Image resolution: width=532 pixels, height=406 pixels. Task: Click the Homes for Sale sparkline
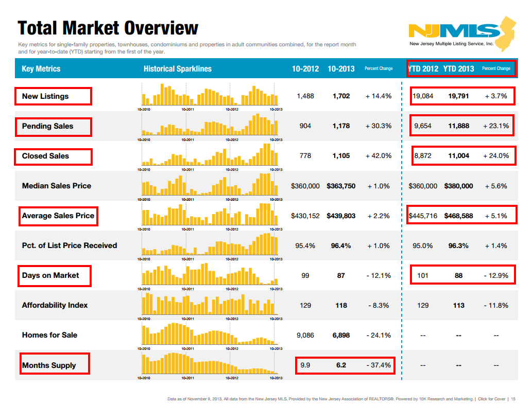pos(210,334)
